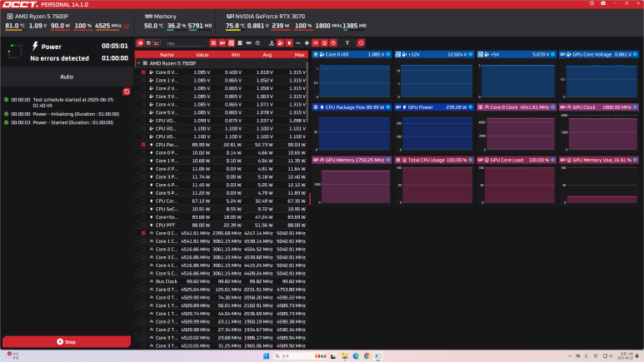Check the Core 1 C... clock row checkbox

coord(143,241)
